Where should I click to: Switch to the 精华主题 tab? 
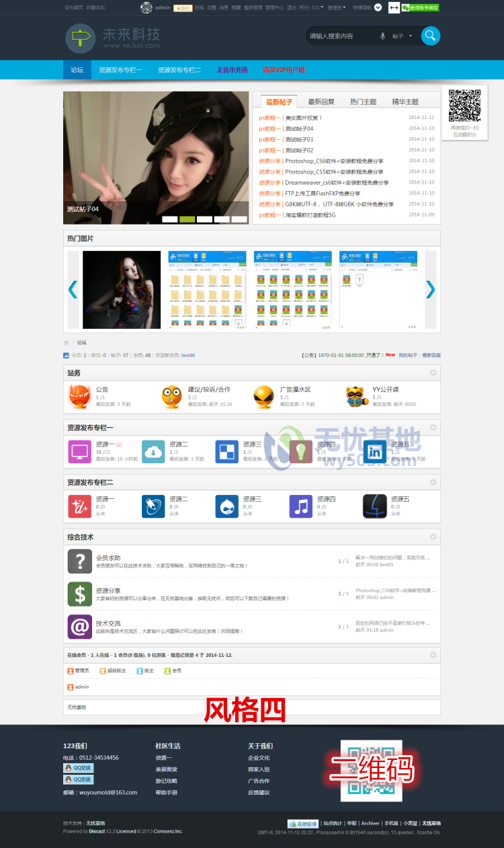pos(405,102)
